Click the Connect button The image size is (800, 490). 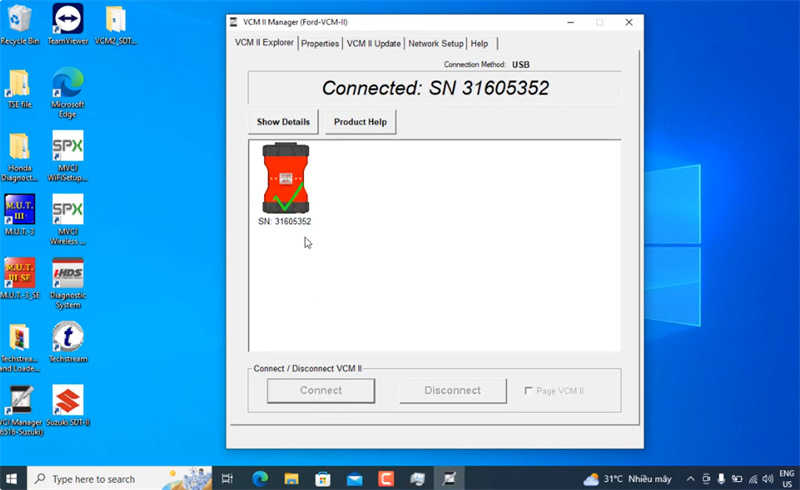(321, 390)
